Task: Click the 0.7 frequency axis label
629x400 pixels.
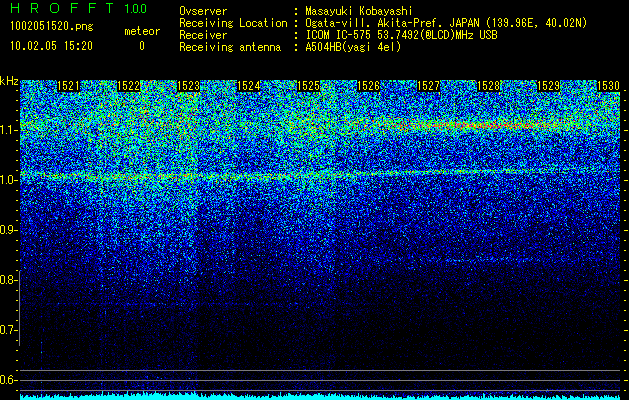Action: [8, 330]
